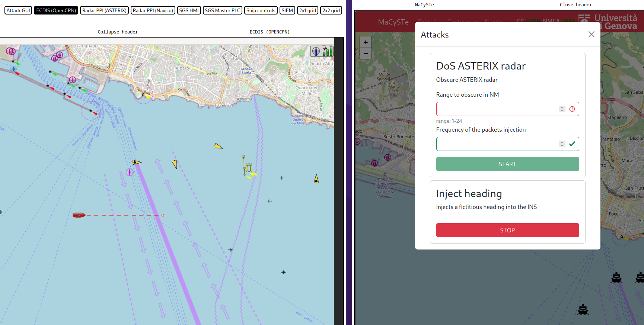Switch to ECDIS (OpenCPN) view
The height and width of the screenshot is (325, 644).
coord(56,10)
